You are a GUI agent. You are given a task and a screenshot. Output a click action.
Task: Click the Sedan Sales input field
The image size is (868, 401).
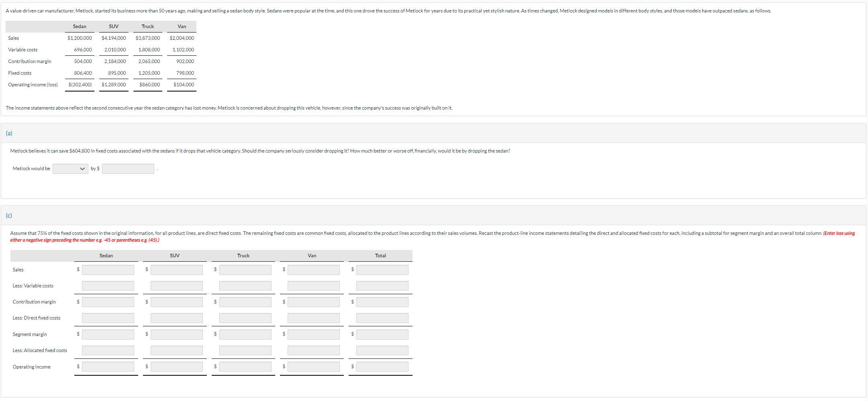tap(108, 270)
